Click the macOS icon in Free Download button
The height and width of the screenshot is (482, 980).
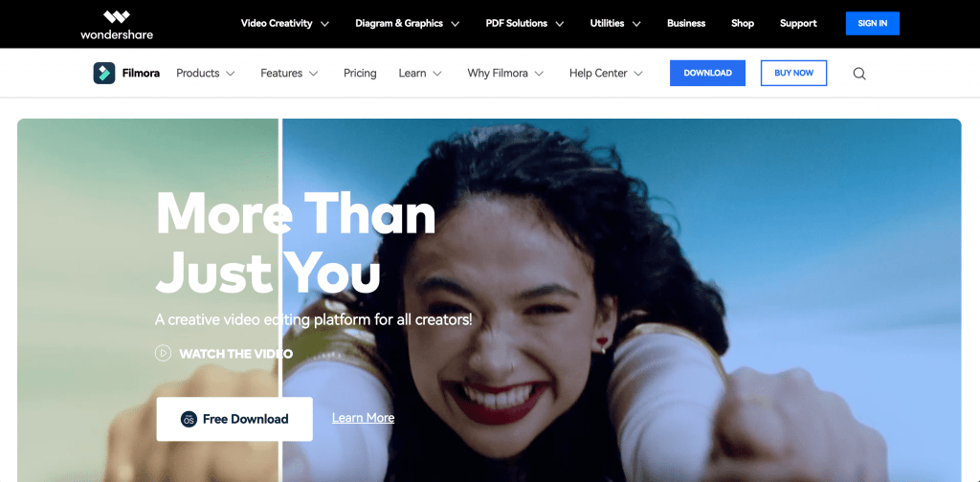pos(189,419)
